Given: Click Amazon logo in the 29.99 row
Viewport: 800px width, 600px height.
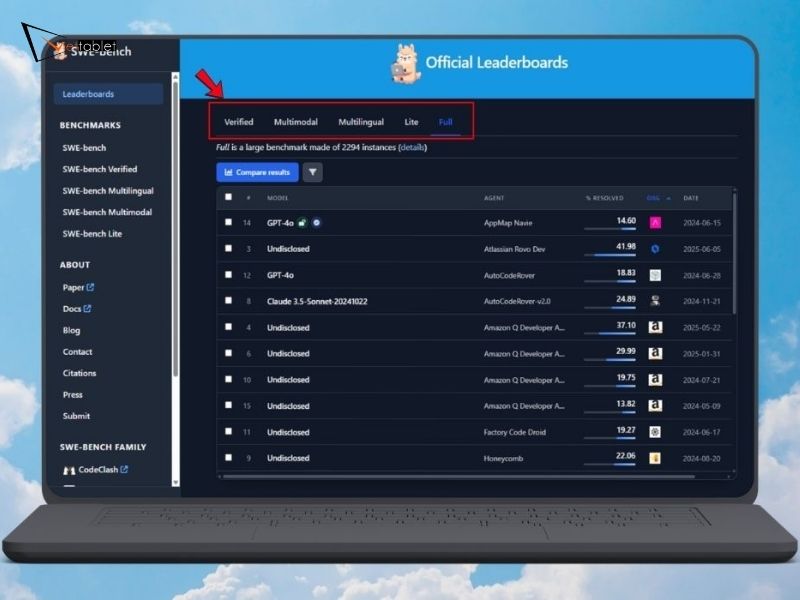Looking at the screenshot, I should tap(655, 353).
